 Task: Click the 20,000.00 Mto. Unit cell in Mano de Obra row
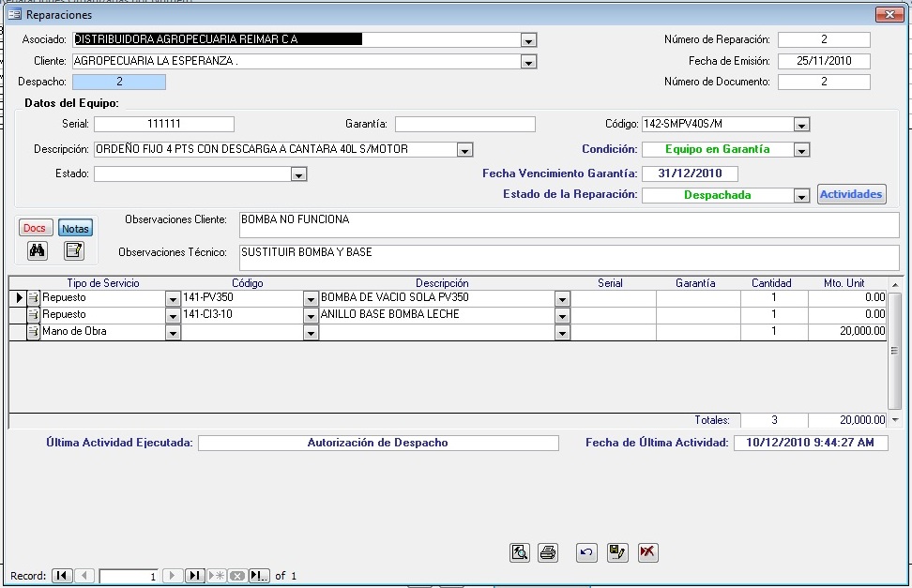[847, 332]
